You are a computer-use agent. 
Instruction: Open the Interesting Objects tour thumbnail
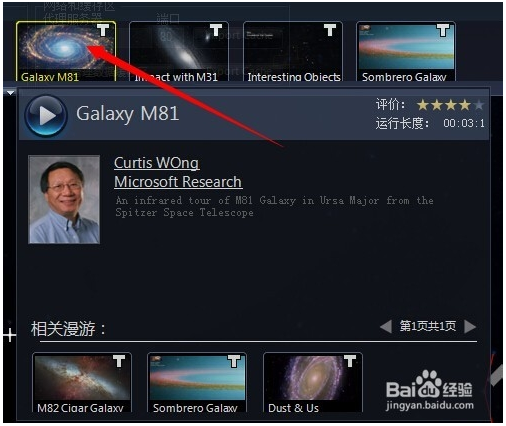(x=293, y=51)
